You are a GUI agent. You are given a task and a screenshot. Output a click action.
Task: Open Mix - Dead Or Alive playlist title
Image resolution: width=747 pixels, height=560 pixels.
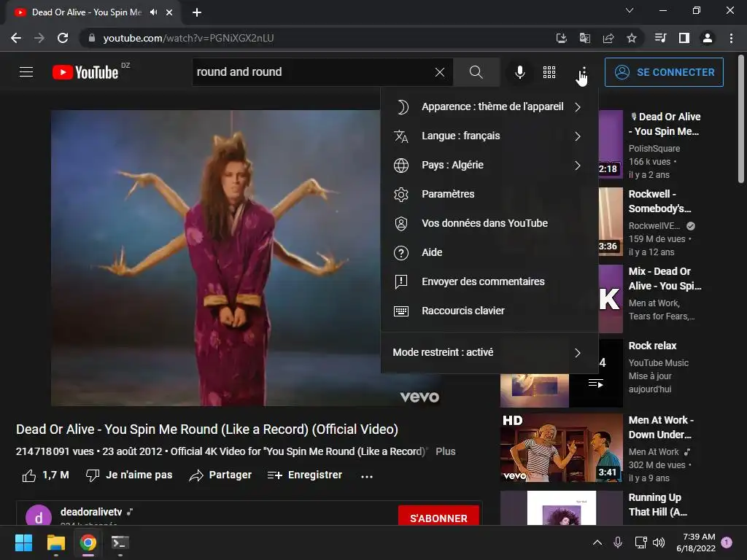[665, 279]
